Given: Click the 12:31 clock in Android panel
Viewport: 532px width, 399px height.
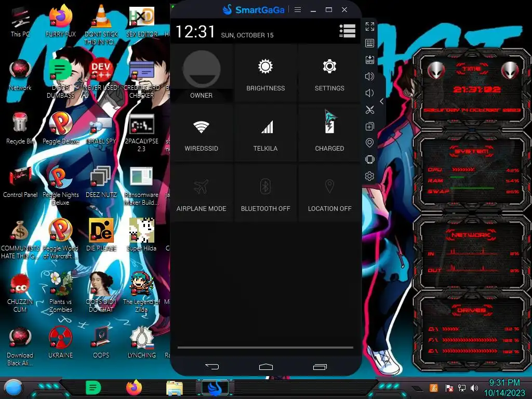Looking at the screenshot, I should click(x=195, y=32).
